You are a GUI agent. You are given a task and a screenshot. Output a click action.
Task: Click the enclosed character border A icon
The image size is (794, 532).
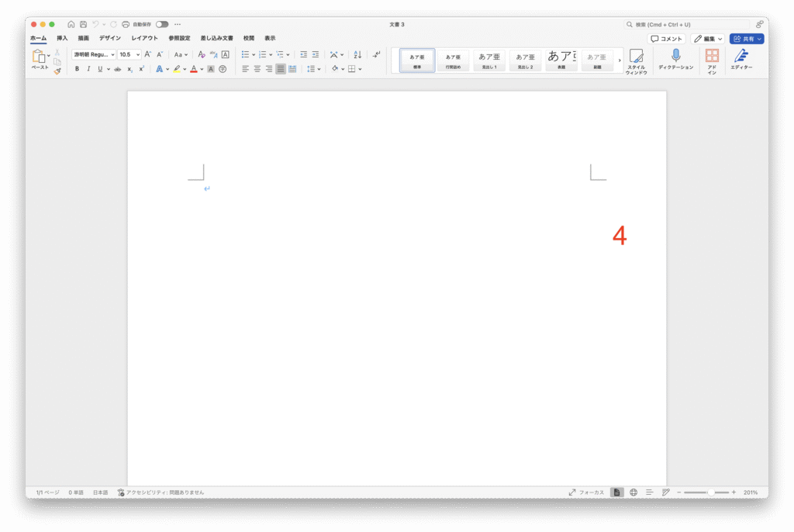tap(226, 54)
